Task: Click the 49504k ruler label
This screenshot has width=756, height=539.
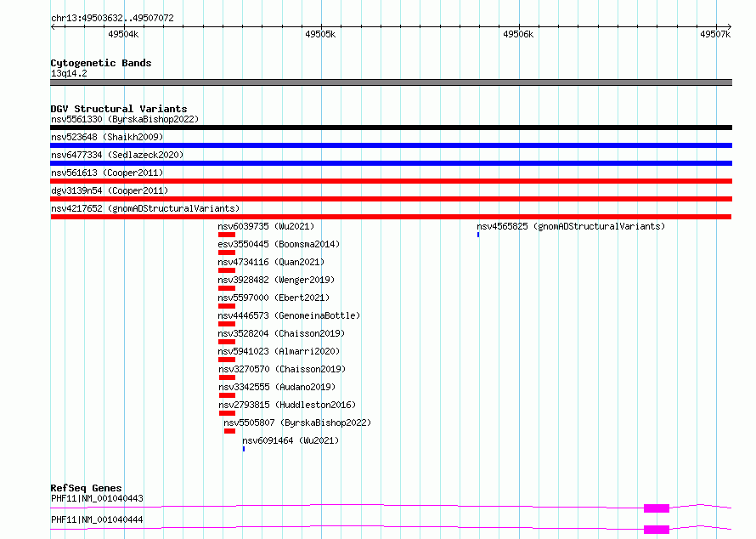Action: pos(123,34)
